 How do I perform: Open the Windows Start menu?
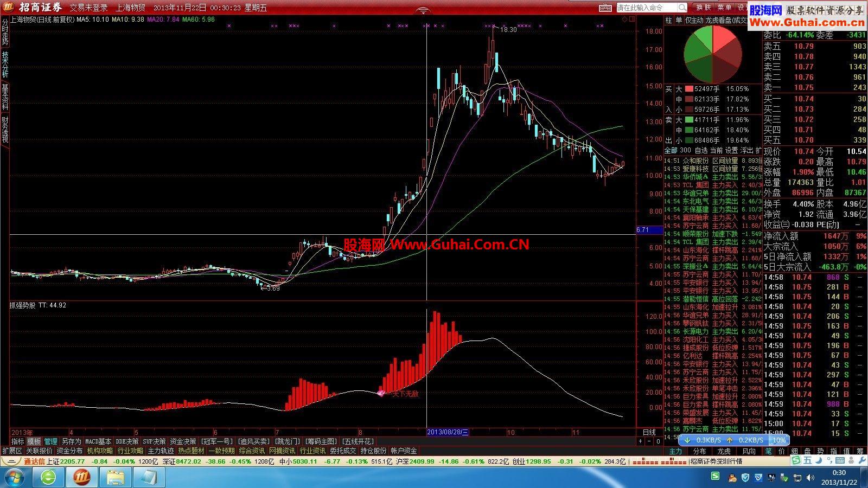coord(15,477)
